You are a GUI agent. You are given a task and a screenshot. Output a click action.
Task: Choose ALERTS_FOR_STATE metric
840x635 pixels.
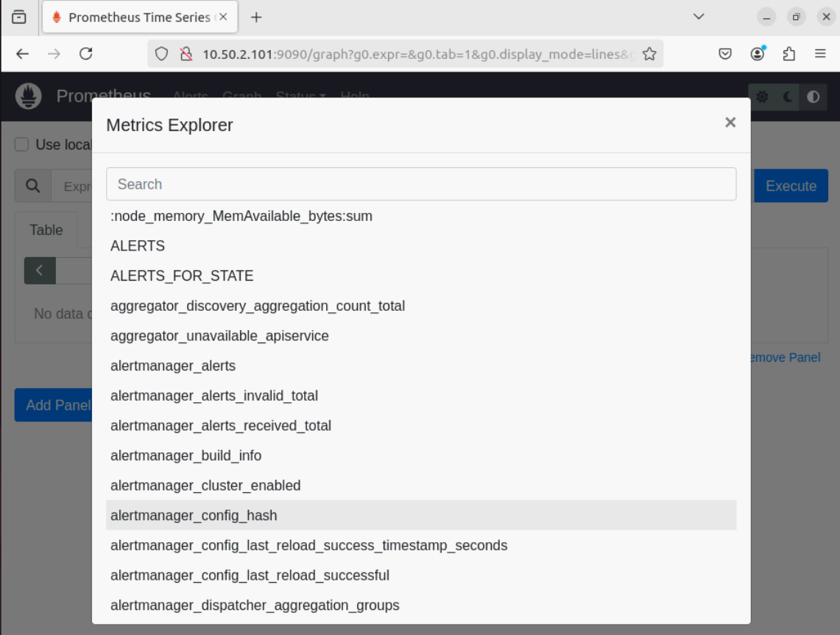click(x=421, y=276)
